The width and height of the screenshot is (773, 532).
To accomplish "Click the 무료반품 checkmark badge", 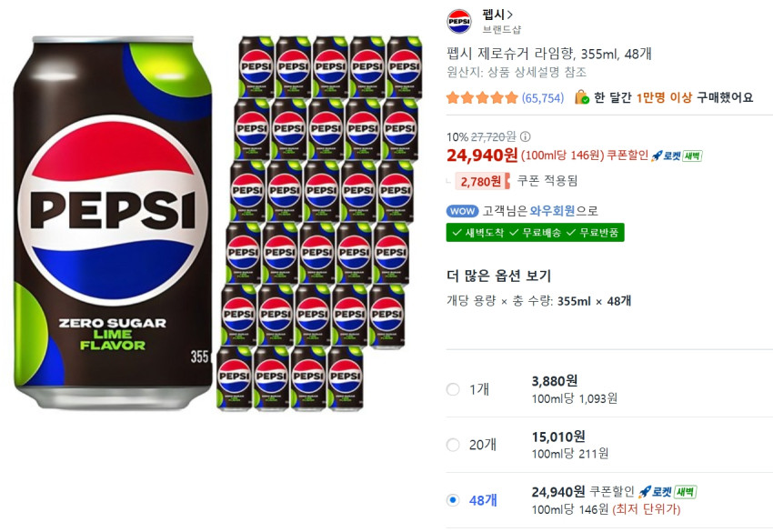I will [x=591, y=232].
